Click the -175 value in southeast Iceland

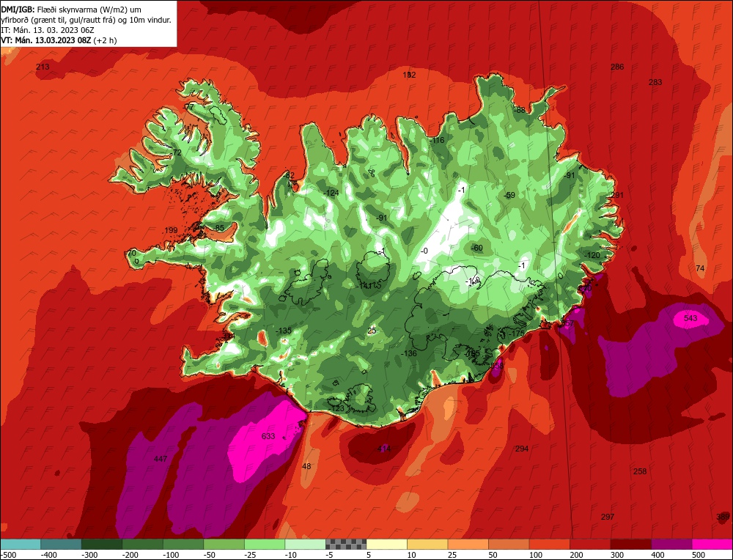pyautogui.click(x=516, y=334)
